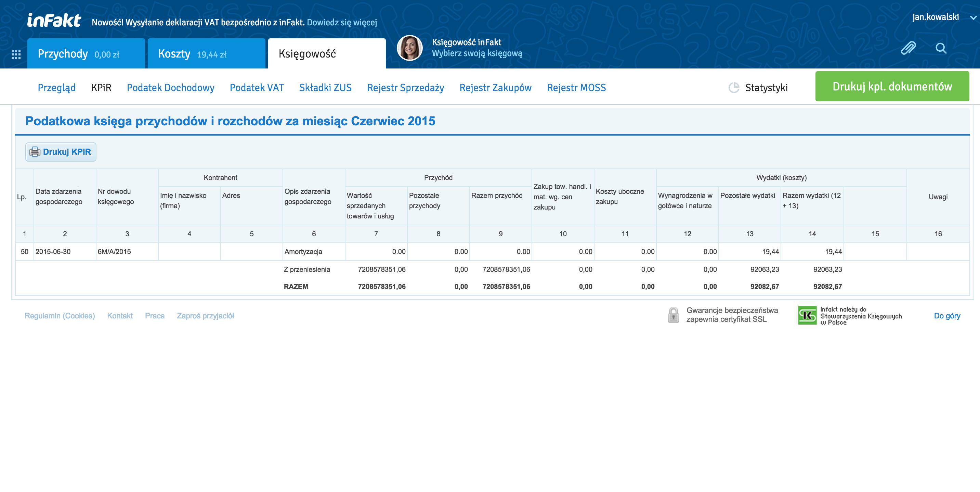This screenshot has width=980, height=492.
Task: Click the Lp. 50 row number
Action: tap(24, 252)
